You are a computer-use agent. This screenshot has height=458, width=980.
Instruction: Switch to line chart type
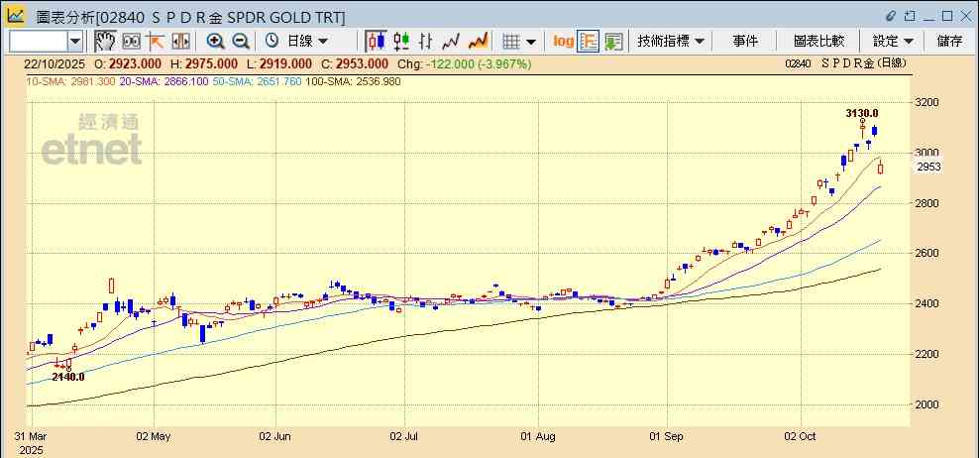(452, 41)
